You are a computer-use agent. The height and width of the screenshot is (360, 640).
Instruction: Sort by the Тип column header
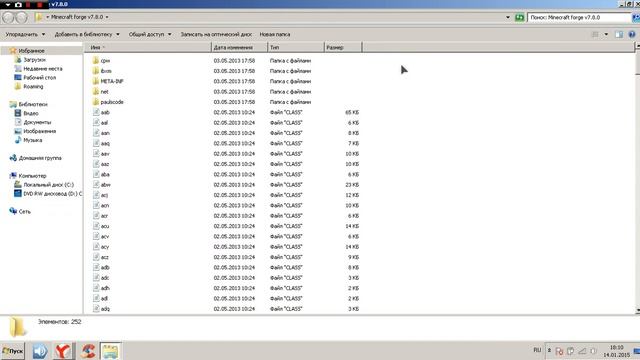(296, 47)
